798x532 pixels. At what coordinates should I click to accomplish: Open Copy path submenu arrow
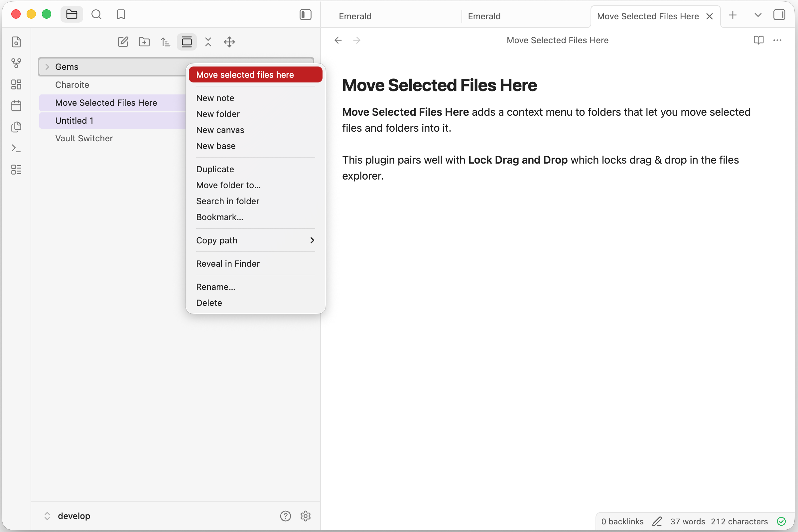click(312, 240)
